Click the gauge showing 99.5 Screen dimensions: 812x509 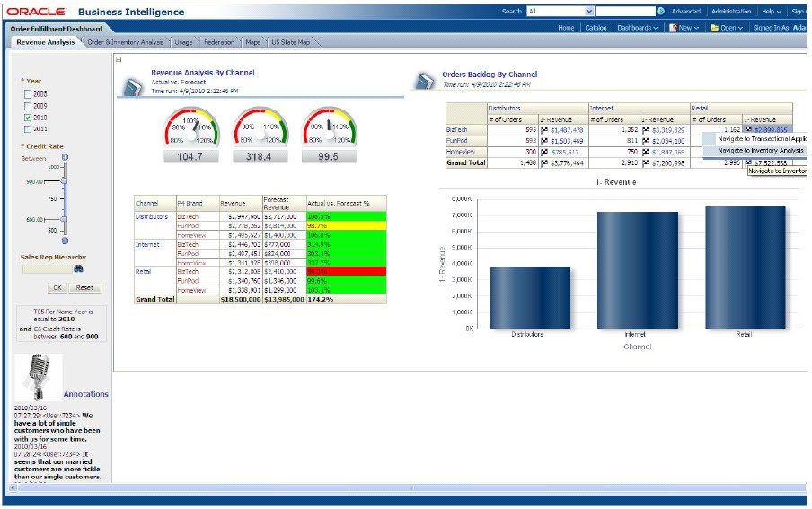tap(329, 135)
